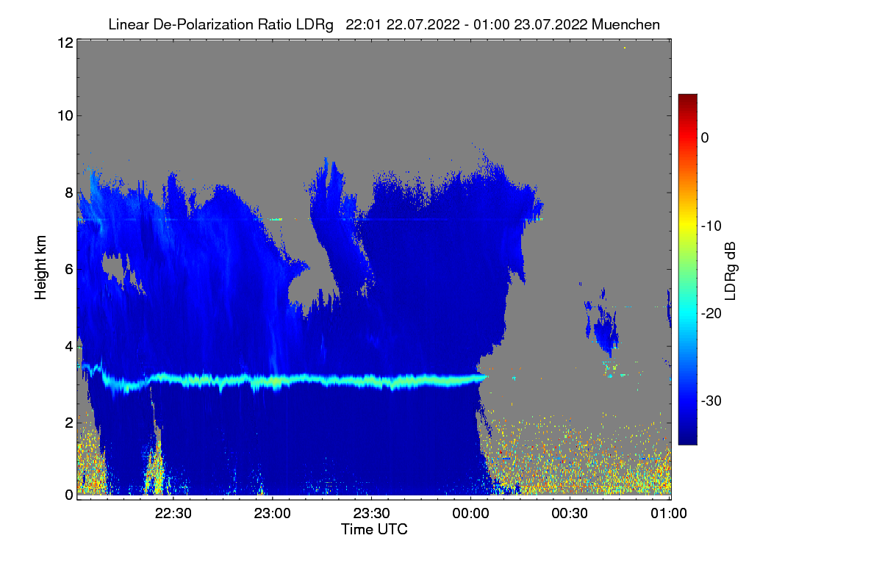
Task: Click the 22:30 tick label on time axis
Action: pos(173,514)
